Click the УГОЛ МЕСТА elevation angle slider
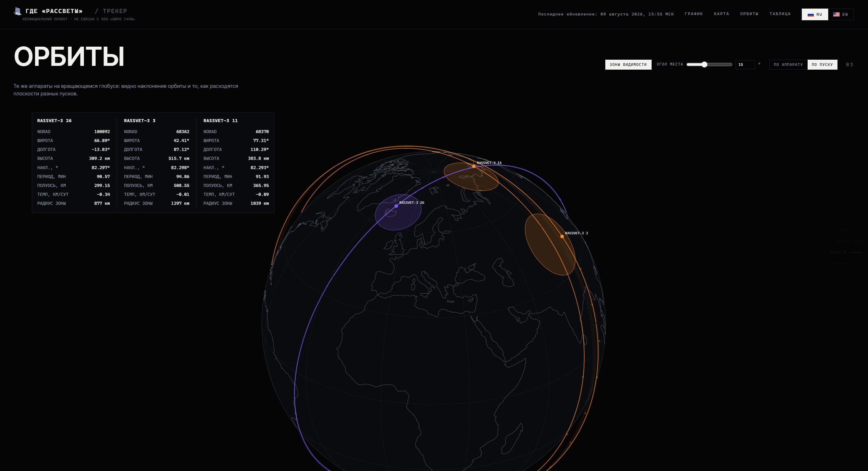The image size is (868, 471). (x=709, y=64)
